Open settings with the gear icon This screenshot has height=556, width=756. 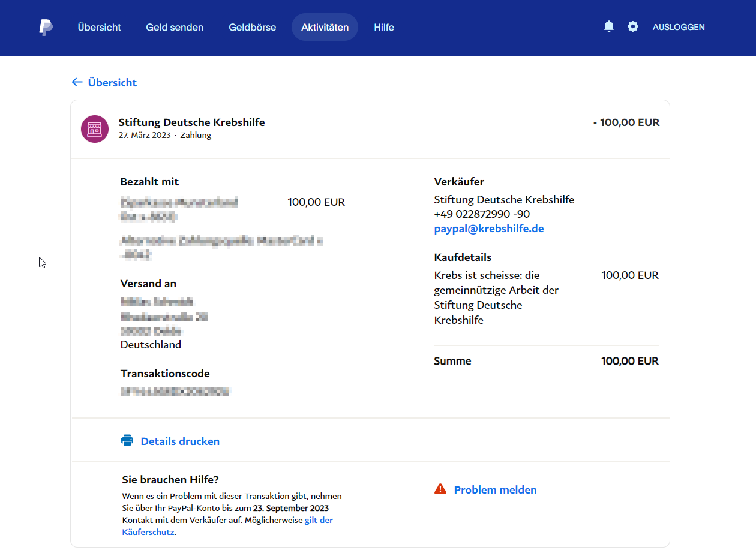point(633,26)
